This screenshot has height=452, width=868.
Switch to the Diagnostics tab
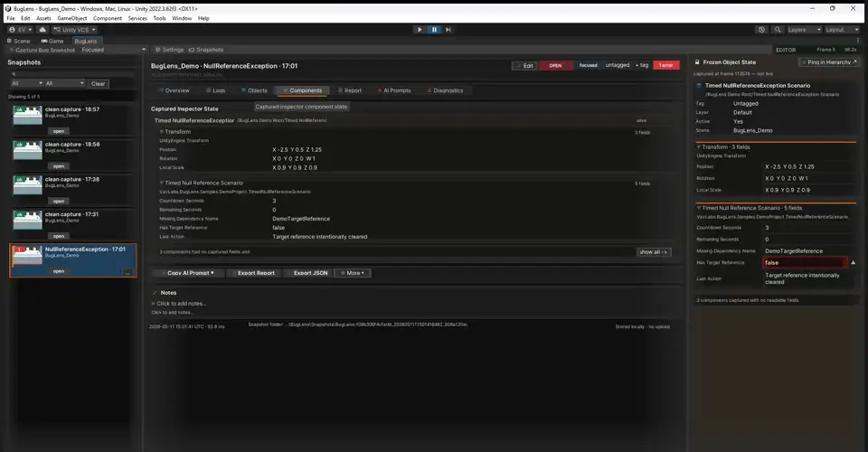click(445, 90)
